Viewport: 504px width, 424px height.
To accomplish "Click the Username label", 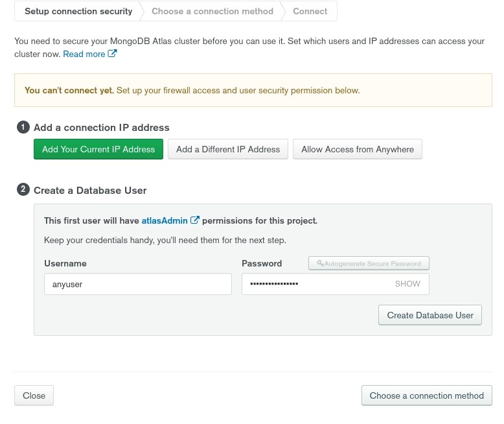I will coord(65,263).
